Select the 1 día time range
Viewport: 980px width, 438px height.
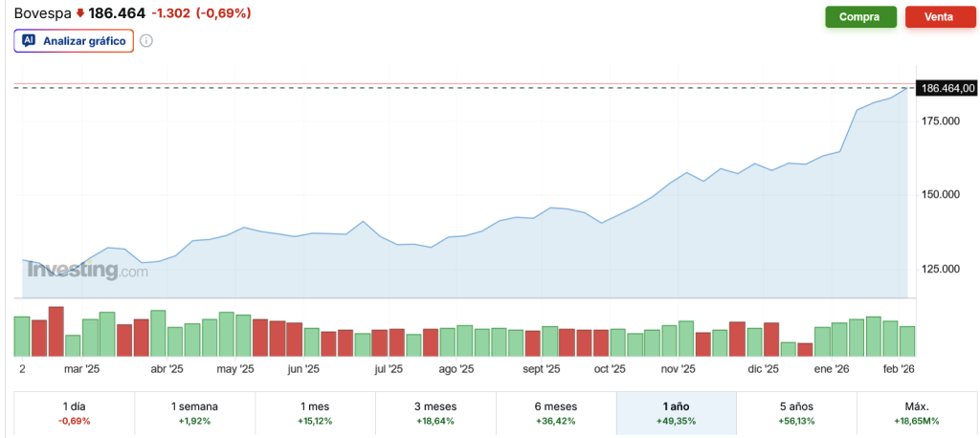point(75,413)
